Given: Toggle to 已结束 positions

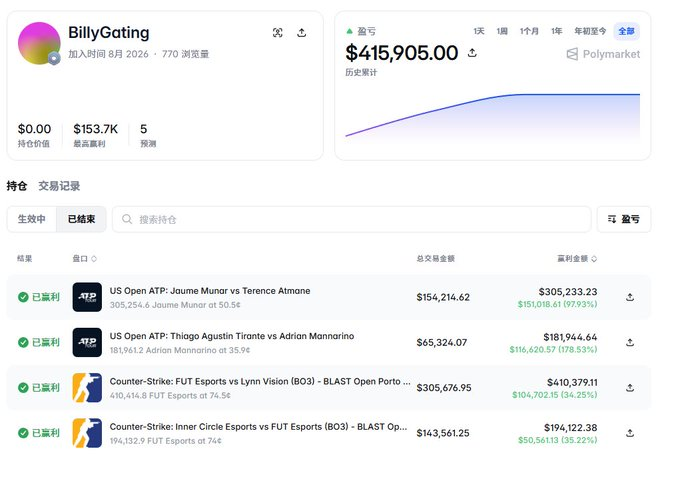Looking at the screenshot, I should click(81, 219).
